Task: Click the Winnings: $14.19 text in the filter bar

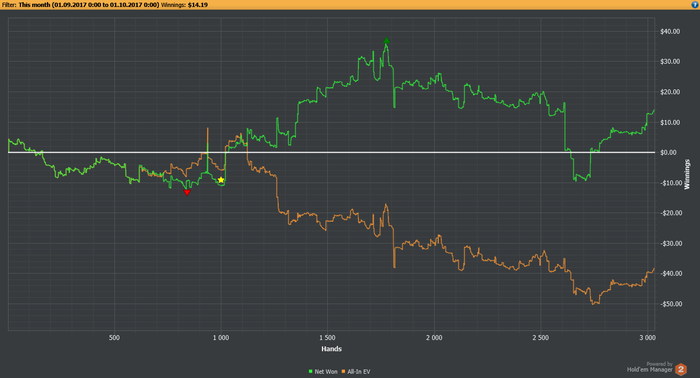Action: click(184, 5)
